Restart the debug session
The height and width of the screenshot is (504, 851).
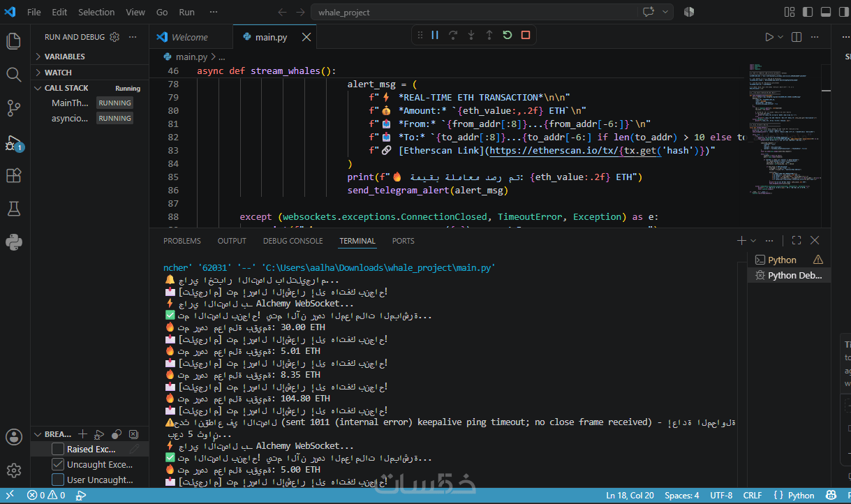[508, 35]
